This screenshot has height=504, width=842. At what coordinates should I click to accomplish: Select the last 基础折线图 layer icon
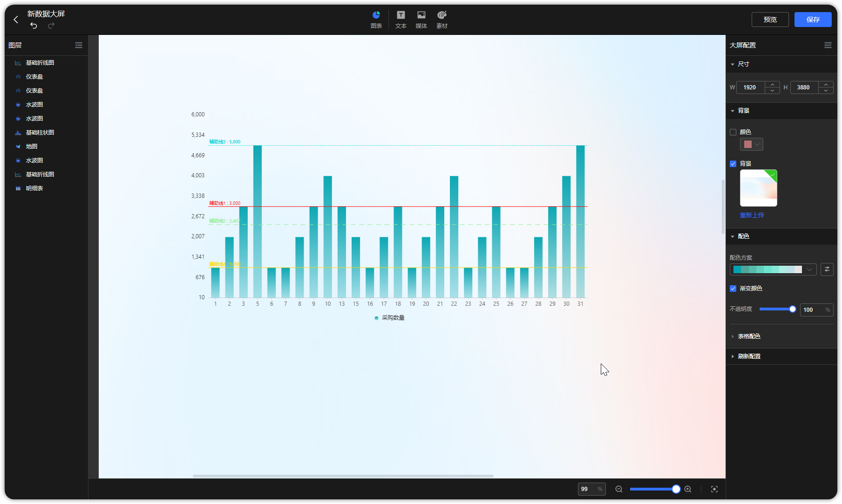tap(18, 175)
